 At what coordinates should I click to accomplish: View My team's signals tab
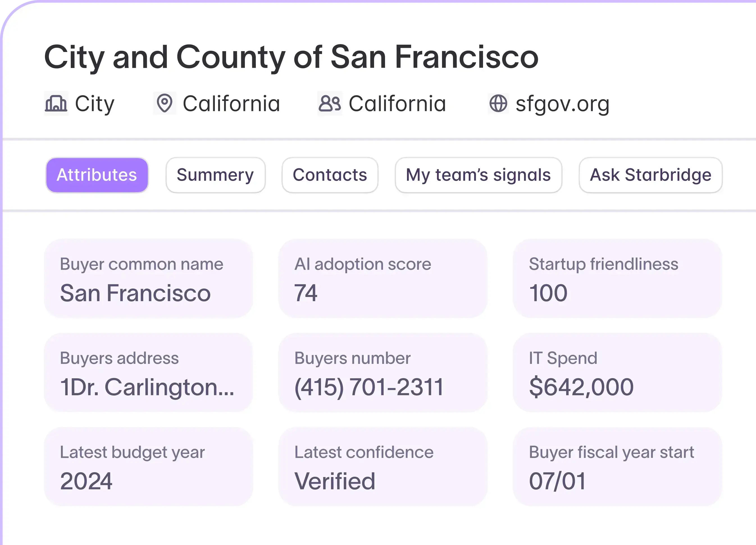[x=478, y=175]
